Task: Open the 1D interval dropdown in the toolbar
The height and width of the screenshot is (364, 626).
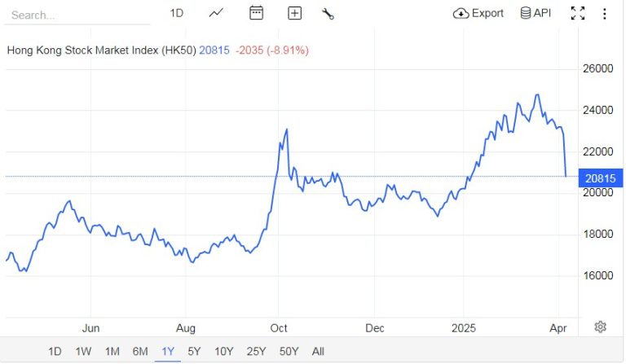Action: [x=176, y=13]
